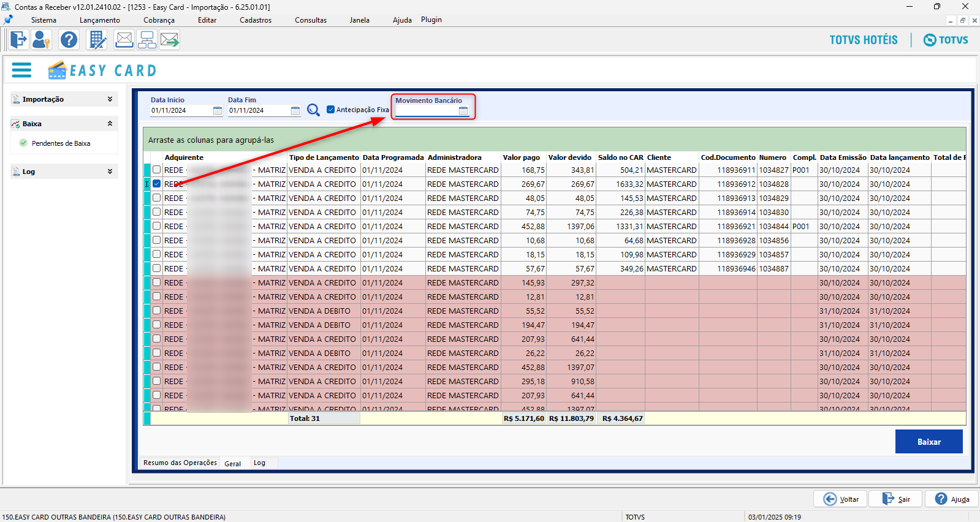Viewport: 980px width, 522px height.
Task: Expand the Importação sidebar section
Action: pos(110,99)
